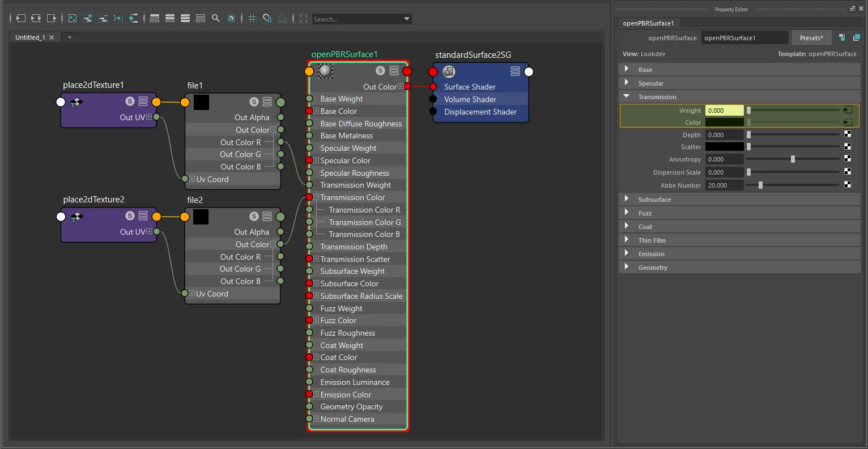This screenshot has height=449, width=868.
Task: Toggle the grid display icon
Action: coord(252,18)
